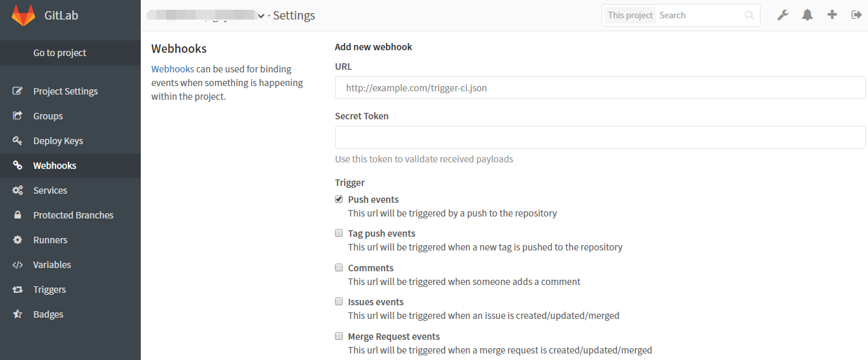Click the webhook URL input field

tap(600, 88)
